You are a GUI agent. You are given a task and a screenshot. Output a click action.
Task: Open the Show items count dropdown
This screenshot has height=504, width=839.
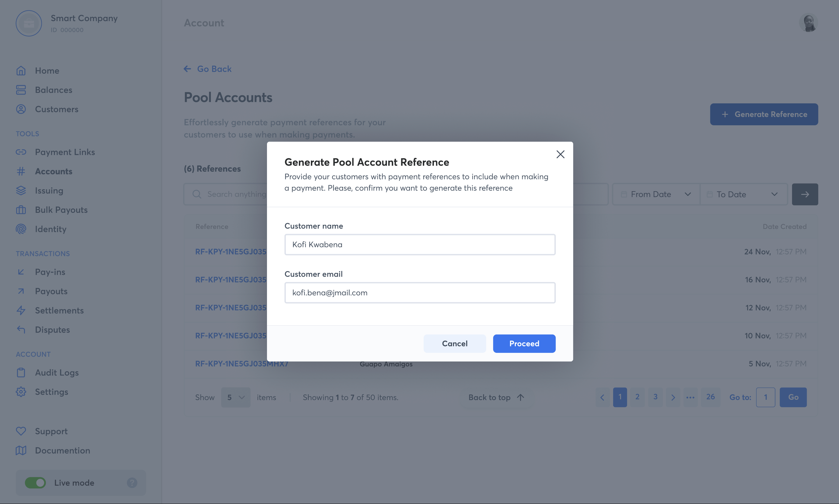click(x=236, y=397)
